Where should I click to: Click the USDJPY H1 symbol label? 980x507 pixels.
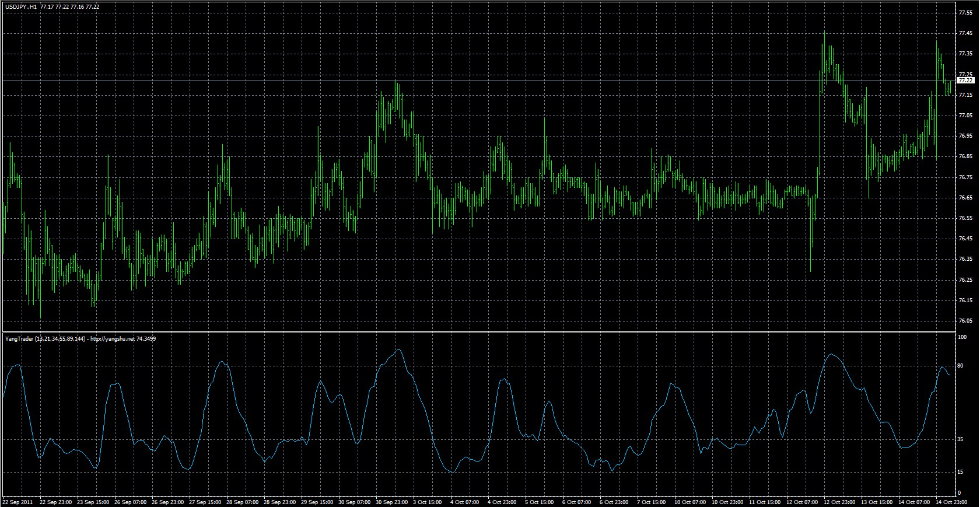[21, 6]
